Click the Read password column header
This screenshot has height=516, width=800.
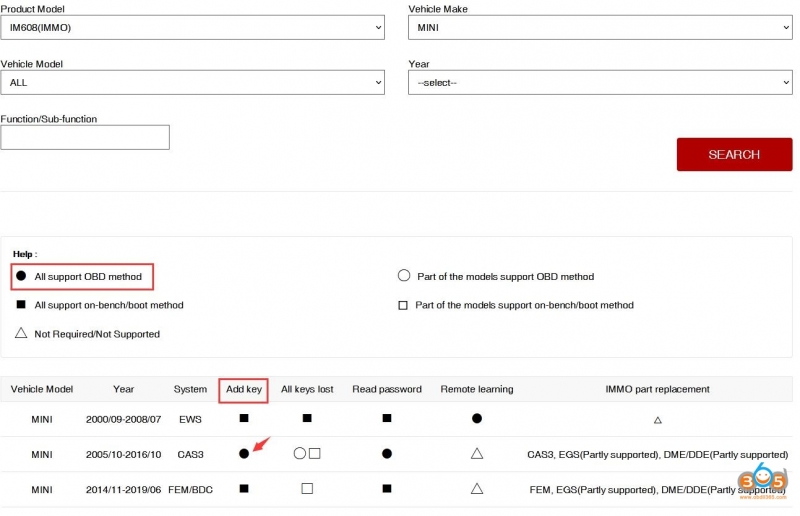[387, 389]
